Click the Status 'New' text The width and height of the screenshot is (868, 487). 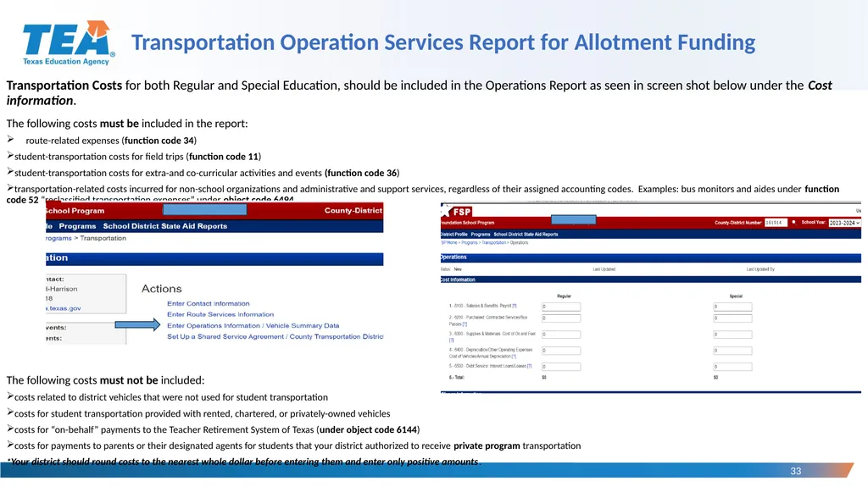(x=458, y=269)
